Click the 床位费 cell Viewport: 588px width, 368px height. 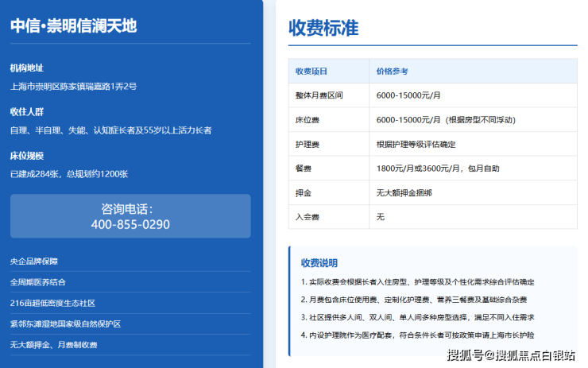[x=329, y=120]
